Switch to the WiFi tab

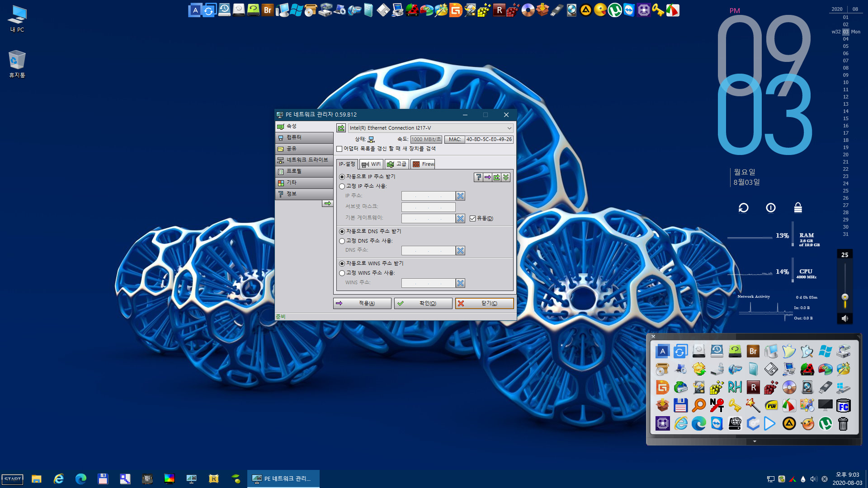coord(372,164)
